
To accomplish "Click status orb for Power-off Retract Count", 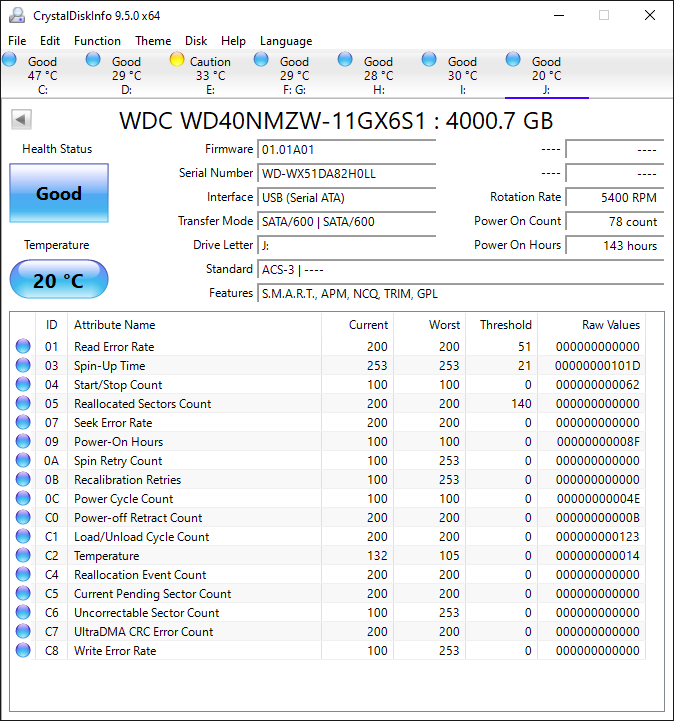I will (x=23, y=517).
